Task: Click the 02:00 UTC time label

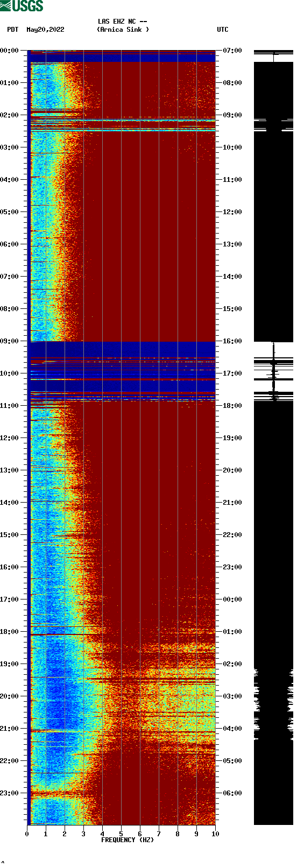Action: [232, 664]
